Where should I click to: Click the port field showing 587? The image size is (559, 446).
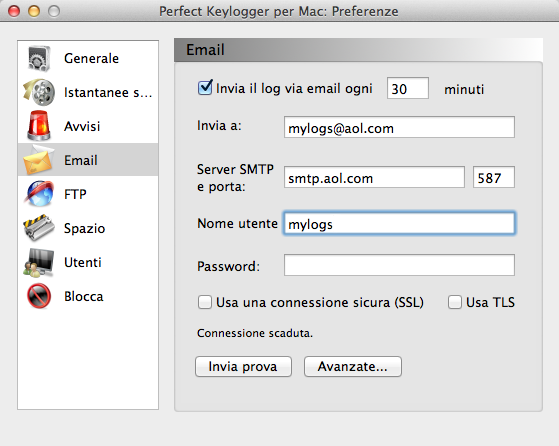(494, 177)
